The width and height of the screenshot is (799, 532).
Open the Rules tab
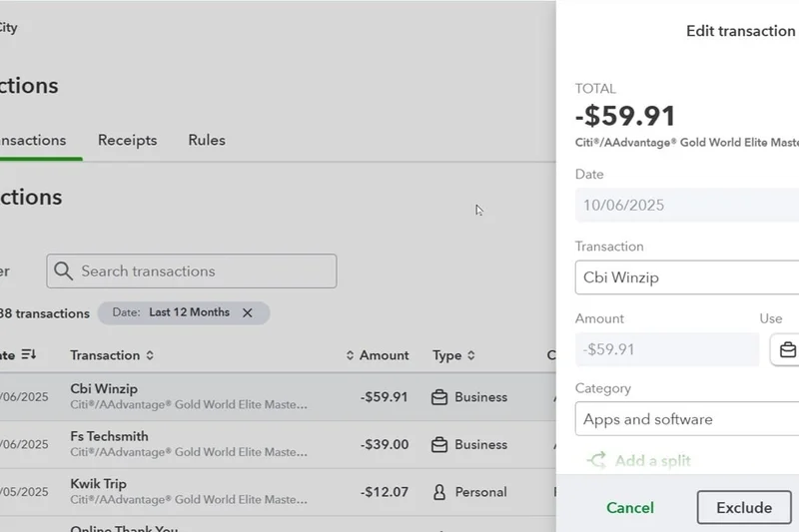pos(207,140)
